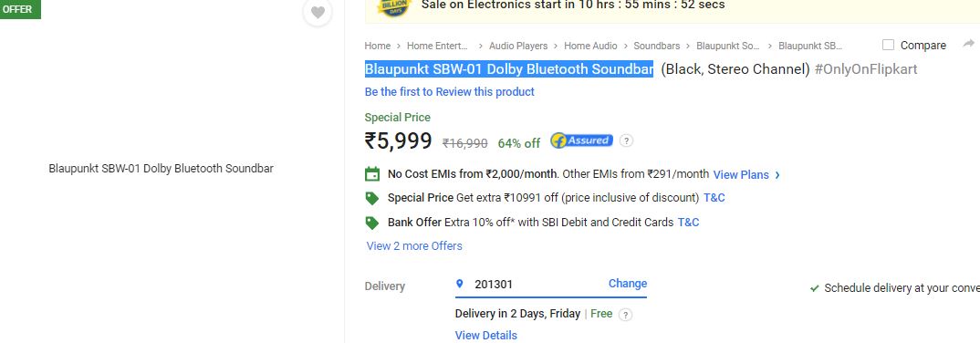Expand View 2 more Offers

tap(414, 246)
